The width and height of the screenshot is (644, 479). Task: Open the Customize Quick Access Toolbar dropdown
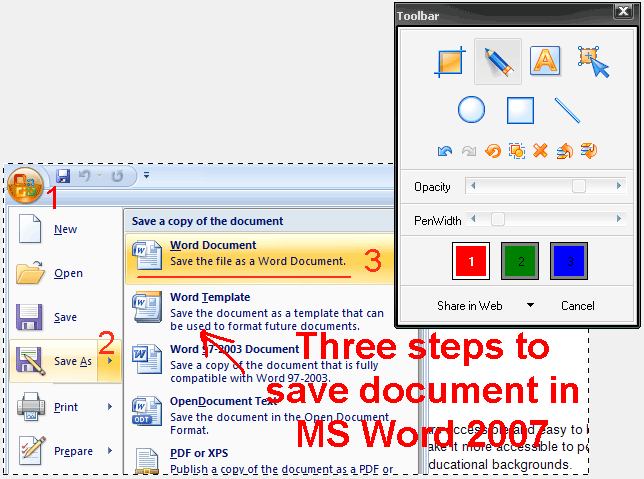(146, 175)
